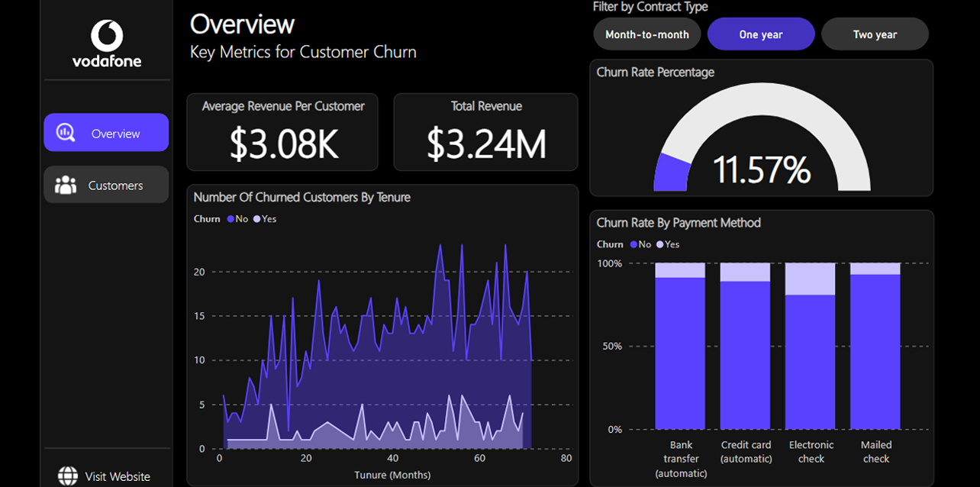Open the Visit Website link
This screenshot has height=487, width=980.
tap(106, 476)
